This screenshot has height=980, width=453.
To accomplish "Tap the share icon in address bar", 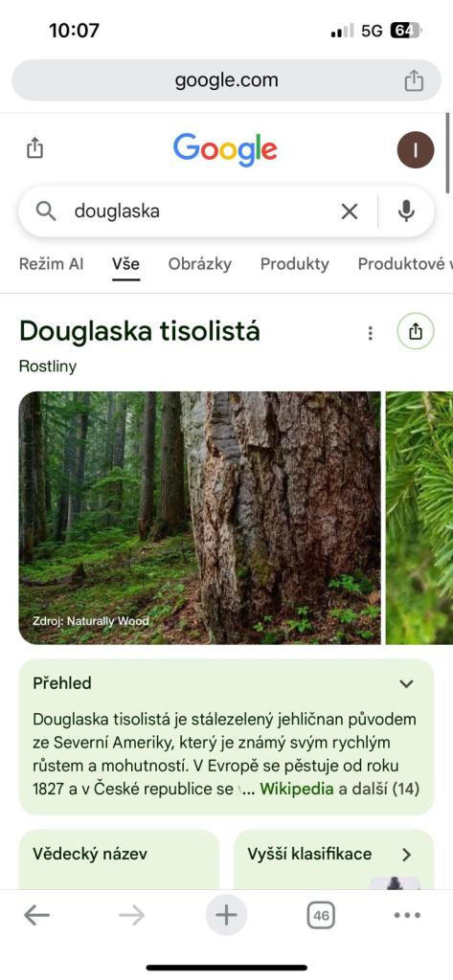I will point(414,80).
